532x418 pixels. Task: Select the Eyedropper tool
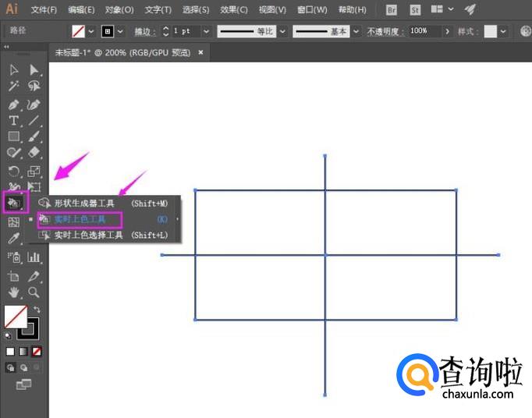click(13, 239)
